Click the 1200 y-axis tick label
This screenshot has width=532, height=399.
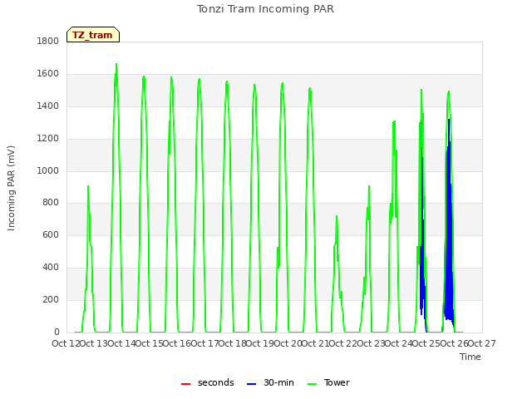(x=48, y=139)
